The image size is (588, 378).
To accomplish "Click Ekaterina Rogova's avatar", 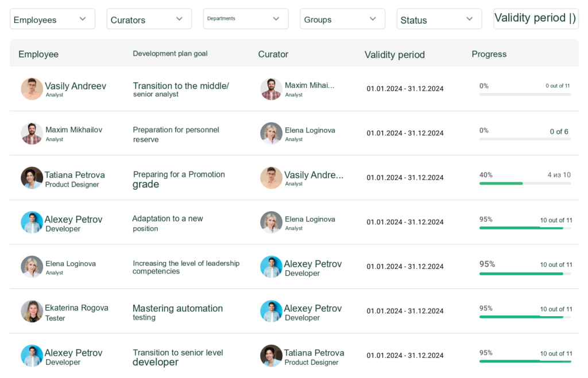I will pos(32,311).
